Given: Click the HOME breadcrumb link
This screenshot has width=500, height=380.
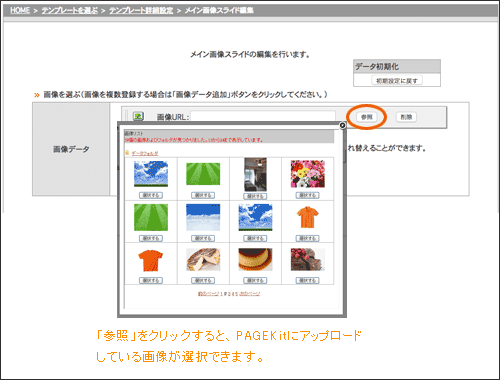Looking at the screenshot, I should [20, 10].
